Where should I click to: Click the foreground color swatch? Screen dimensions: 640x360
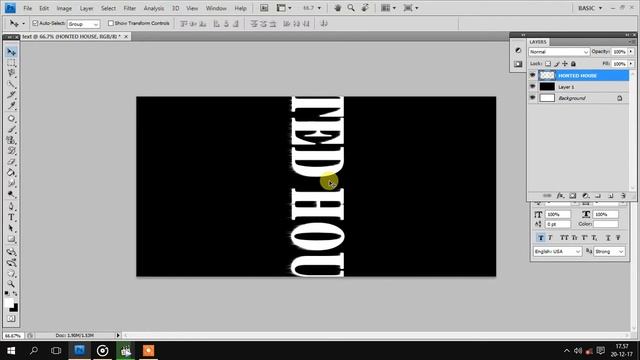[9, 303]
